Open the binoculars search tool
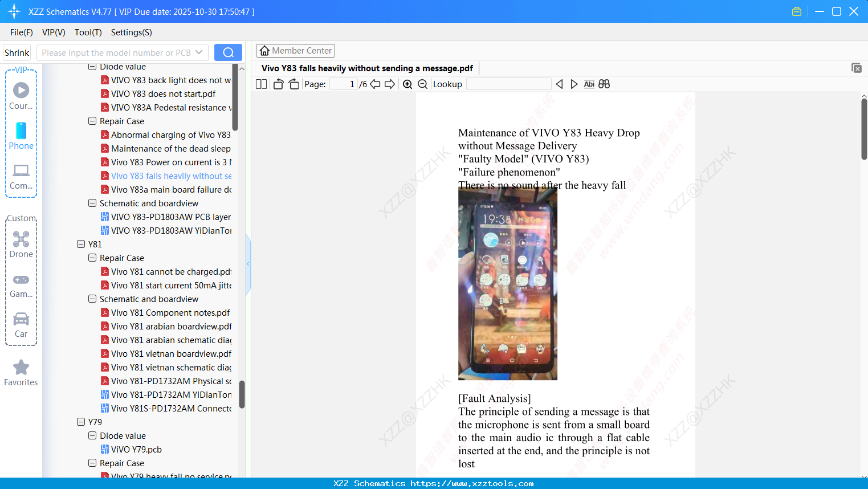Screen dimensions: 868x489 point(604,84)
